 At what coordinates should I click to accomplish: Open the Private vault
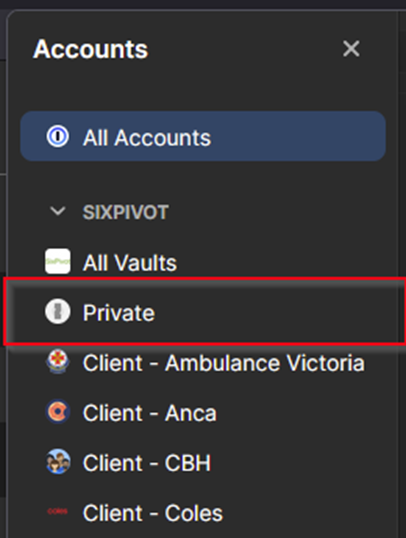[119, 313]
